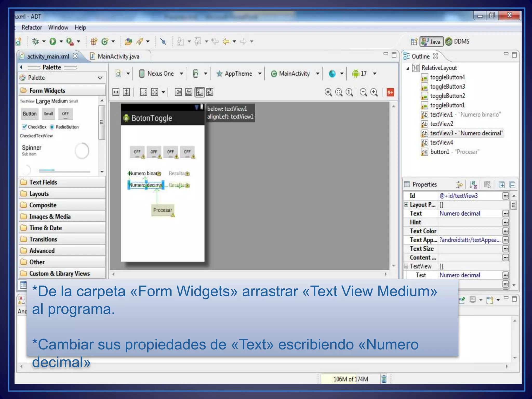Image resolution: width=532 pixels, height=399 pixels.
Task: Pick the RadioButton widget in palette
Action: pyautogui.click(x=64, y=127)
